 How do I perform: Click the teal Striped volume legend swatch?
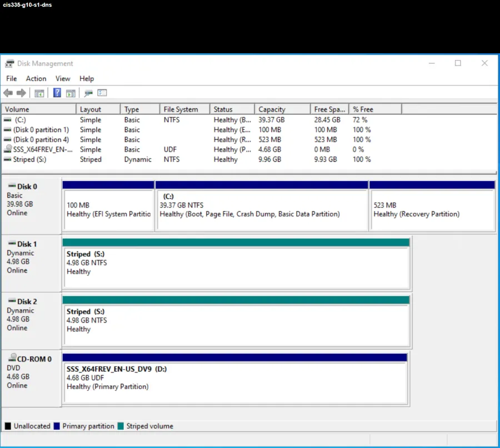[x=121, y=426]
